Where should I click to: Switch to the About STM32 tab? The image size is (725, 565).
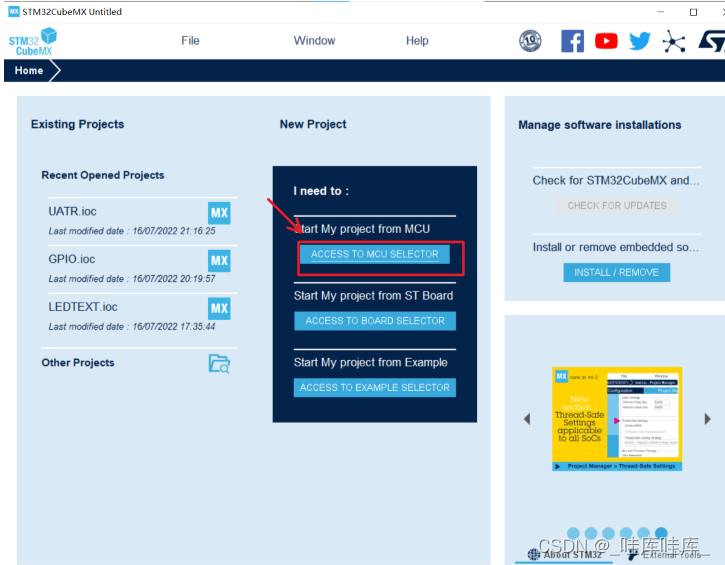coord(565,554)
